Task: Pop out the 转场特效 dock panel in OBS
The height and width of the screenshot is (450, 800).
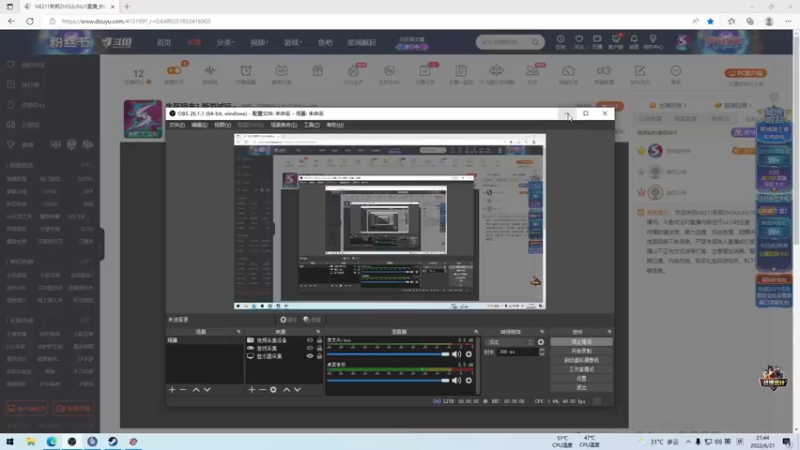Action: tap(542, 332)
